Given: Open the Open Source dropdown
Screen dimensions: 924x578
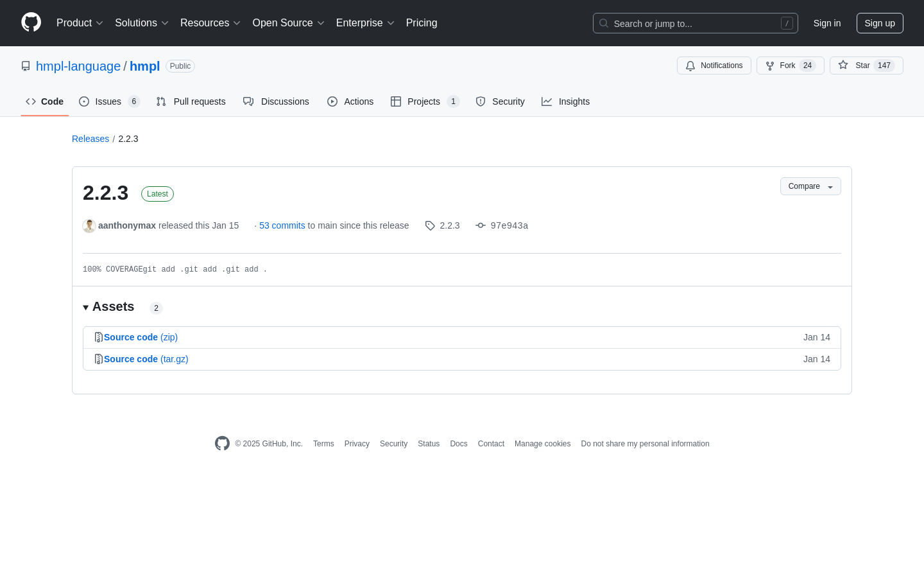Looking at the screenshot, I should tap(289, 23).
